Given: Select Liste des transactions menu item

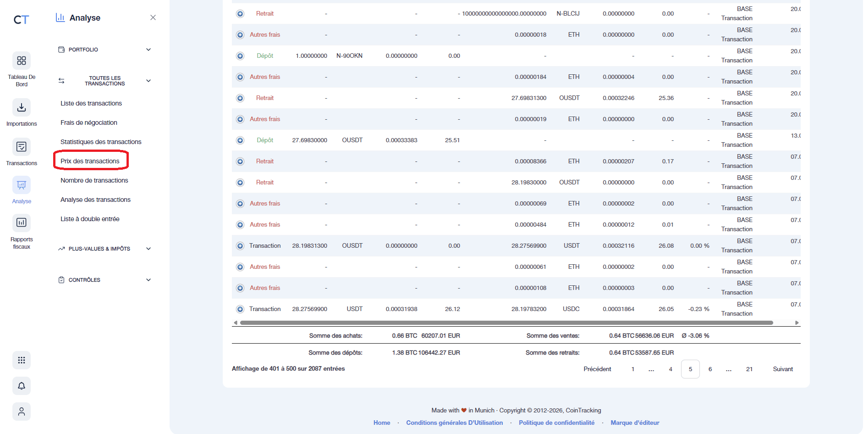Looking at the screenshot, I should [x=91, y=103].
